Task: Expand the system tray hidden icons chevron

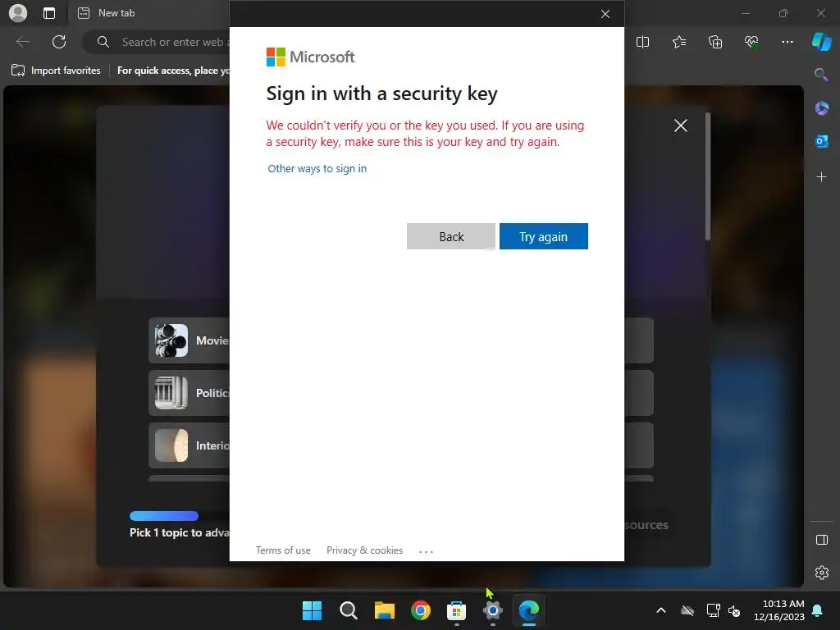Action: 661,610
